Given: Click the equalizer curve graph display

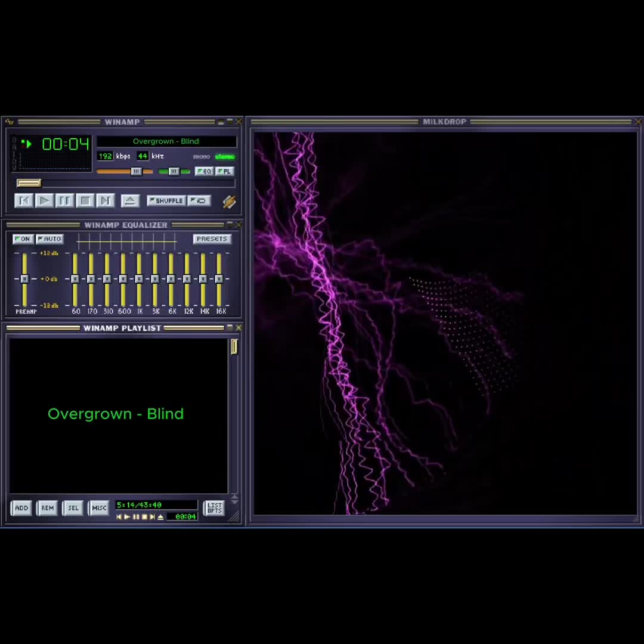Looking at the screenshot, I should point(127,241).
